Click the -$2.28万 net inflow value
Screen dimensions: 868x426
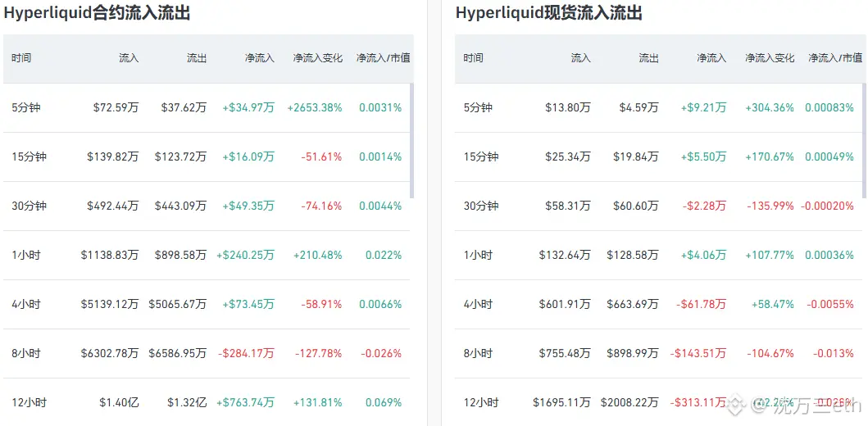tap(704, 206)
